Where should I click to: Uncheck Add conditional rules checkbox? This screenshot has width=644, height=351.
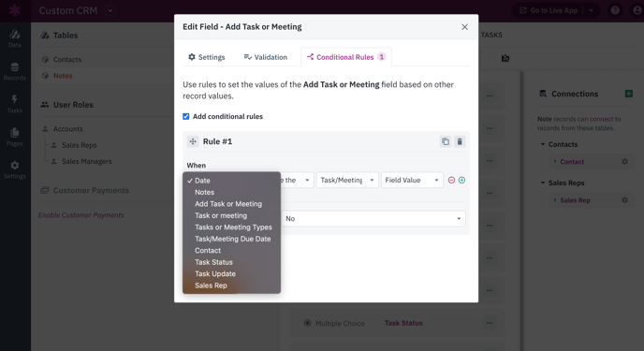186,117
